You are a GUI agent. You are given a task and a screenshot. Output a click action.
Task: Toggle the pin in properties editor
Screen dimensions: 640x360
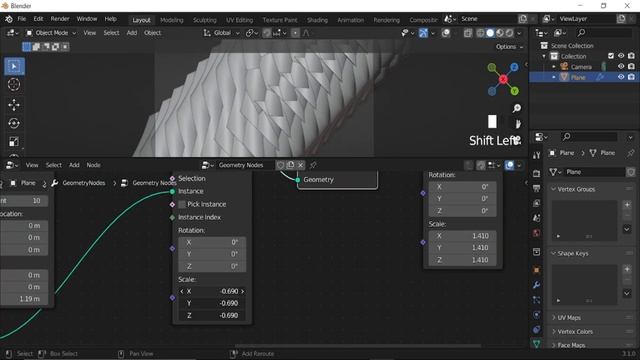click(x=631, y=153)
